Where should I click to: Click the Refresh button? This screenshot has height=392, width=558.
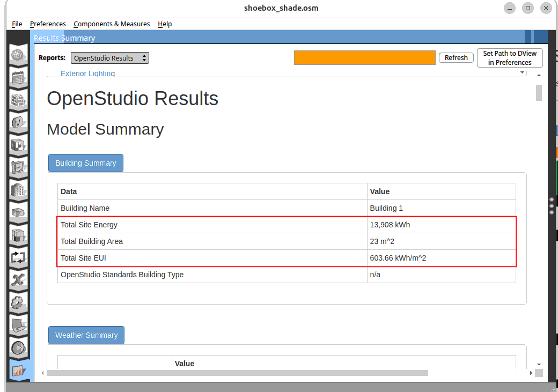point(456,58)
